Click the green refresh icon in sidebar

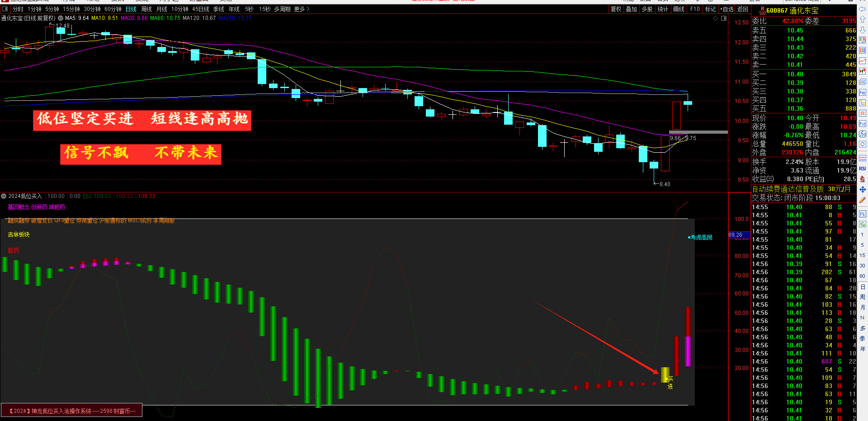(x=863, y=224)
